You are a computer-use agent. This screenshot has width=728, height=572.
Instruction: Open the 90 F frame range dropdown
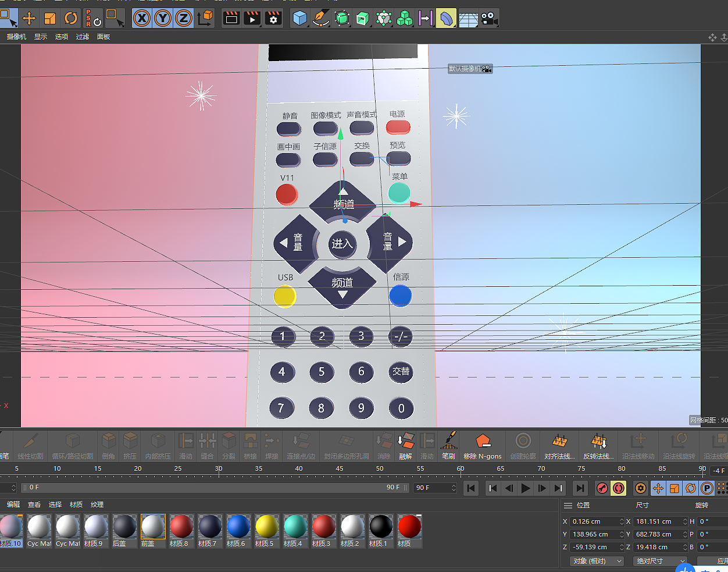pos(435,488)
